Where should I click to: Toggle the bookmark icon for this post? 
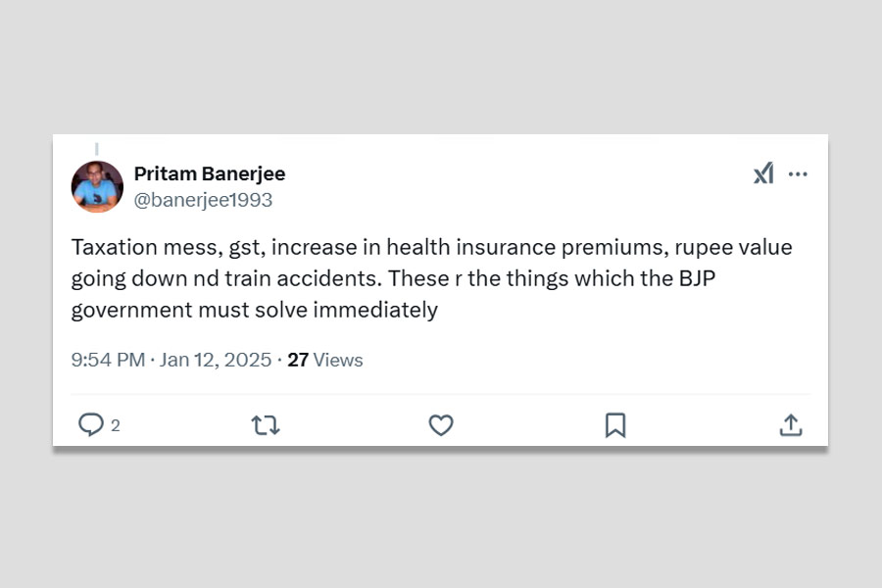point(615,424)
